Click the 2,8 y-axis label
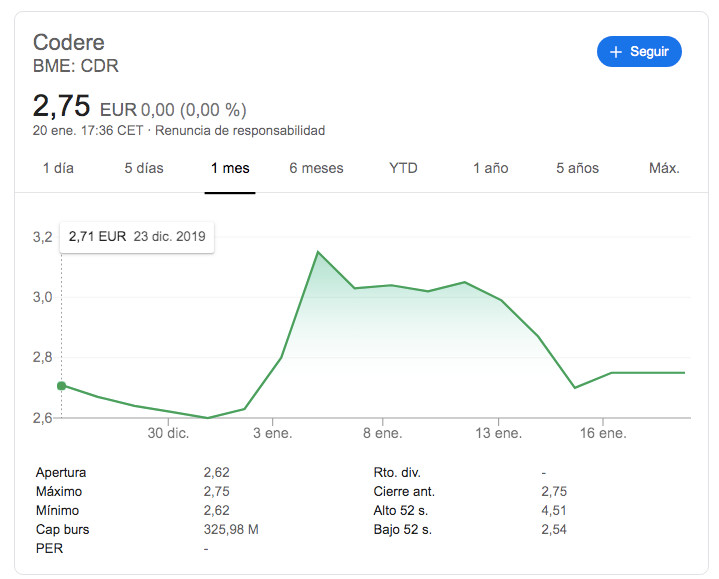Image resolution: width=719 pixels, height=579 pixels. pos(43,357)
